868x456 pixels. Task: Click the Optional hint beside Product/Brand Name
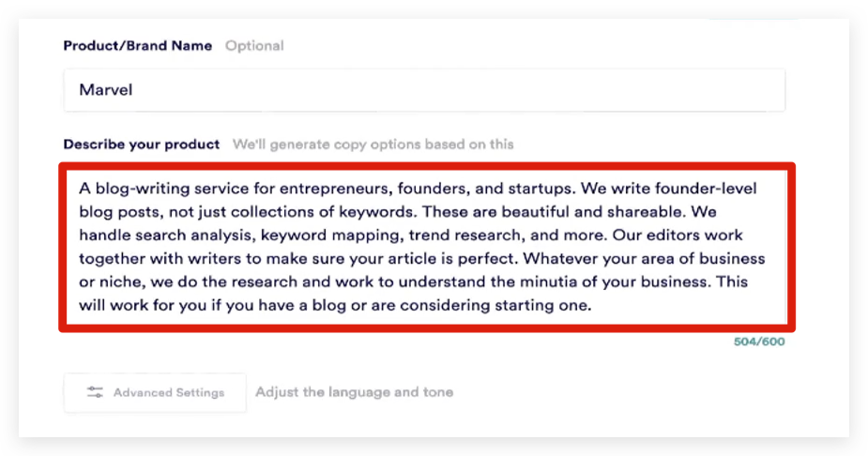254,46
